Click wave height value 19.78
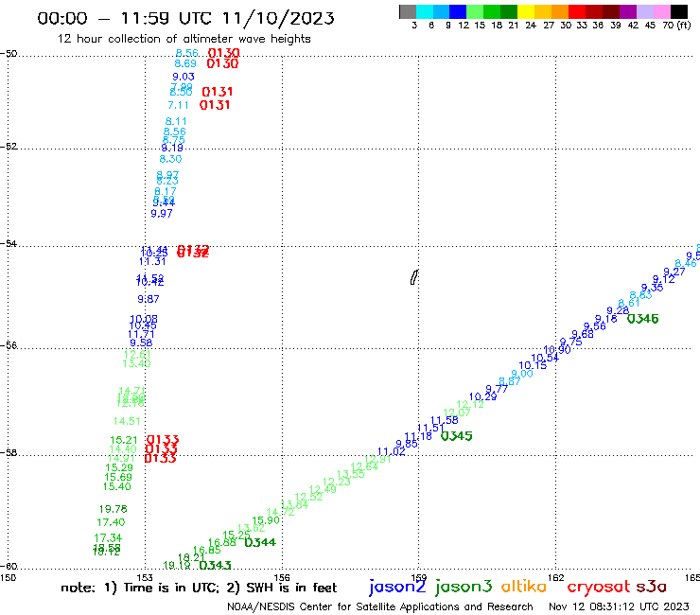This screenshot has width=700, height=615. pos(113,509)
